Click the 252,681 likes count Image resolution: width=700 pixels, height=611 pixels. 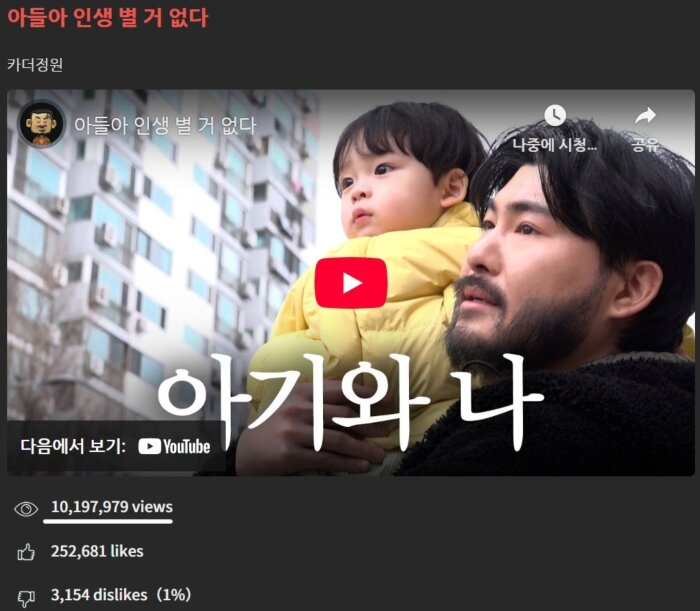coord(97,551)
